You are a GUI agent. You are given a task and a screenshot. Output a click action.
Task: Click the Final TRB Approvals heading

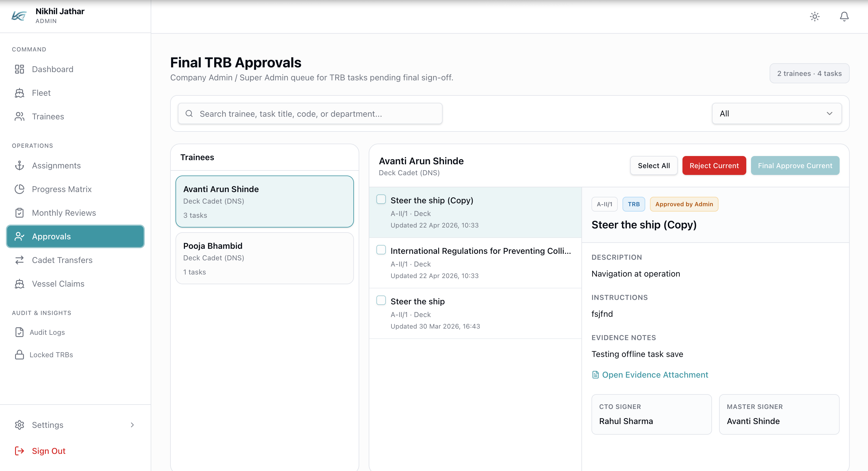click(235, 63)
